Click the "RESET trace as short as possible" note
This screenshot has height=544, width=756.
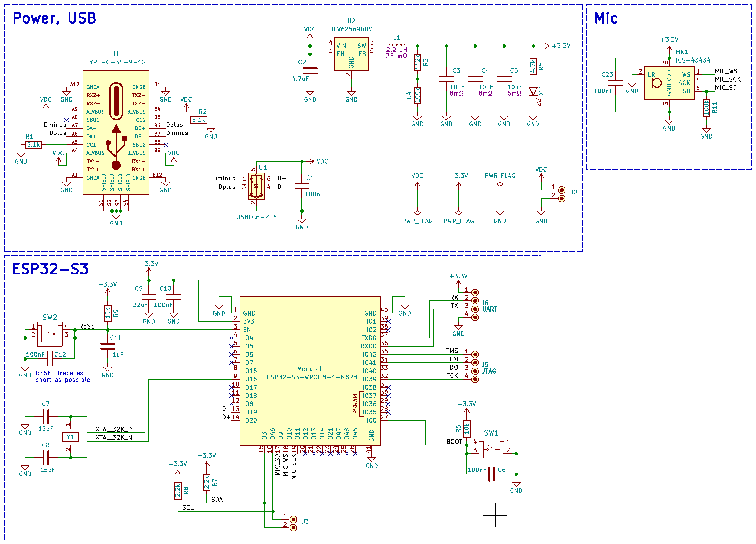[63, 377]
